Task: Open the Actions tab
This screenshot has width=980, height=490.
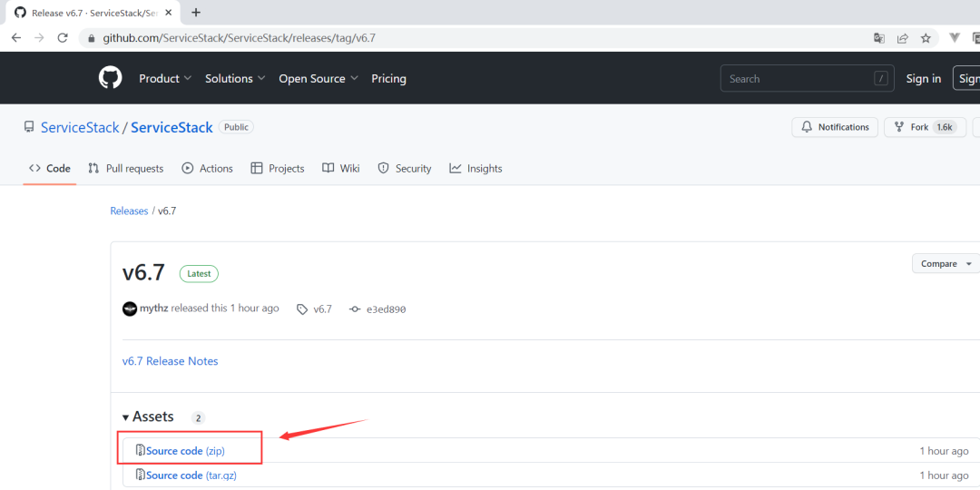Action: coord(207,168)
